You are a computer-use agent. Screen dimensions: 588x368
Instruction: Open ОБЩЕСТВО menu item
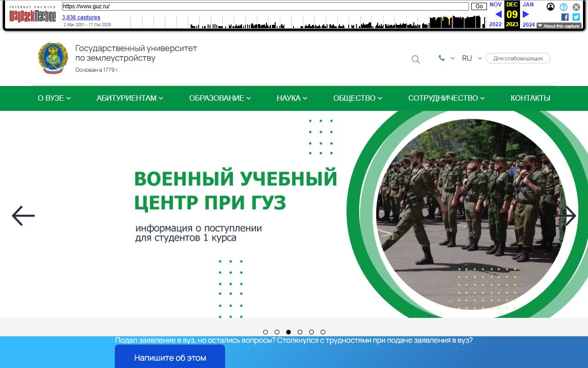[358, 98]
